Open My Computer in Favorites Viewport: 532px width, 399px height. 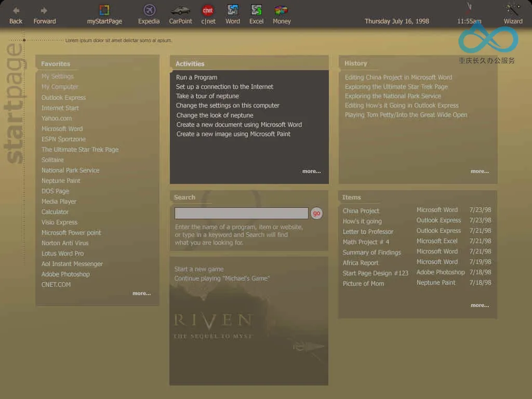[x=60, y=87]
